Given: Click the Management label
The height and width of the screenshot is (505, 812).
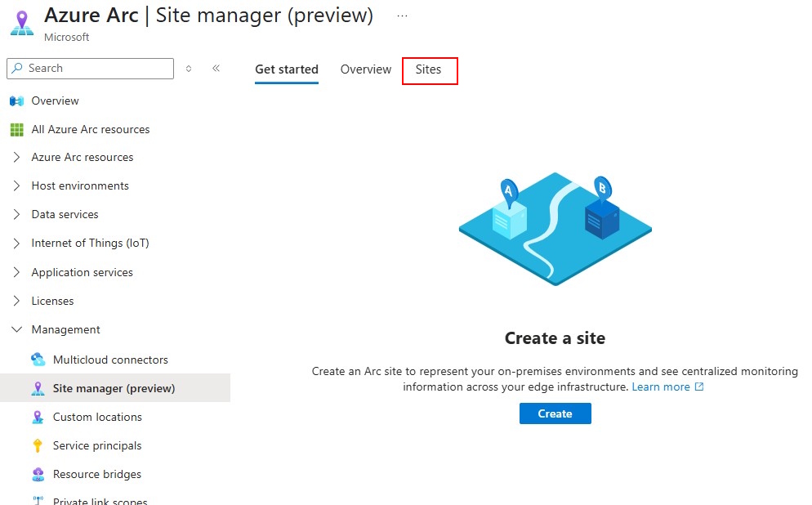Looking at the screenshot, I should point(66,329).
